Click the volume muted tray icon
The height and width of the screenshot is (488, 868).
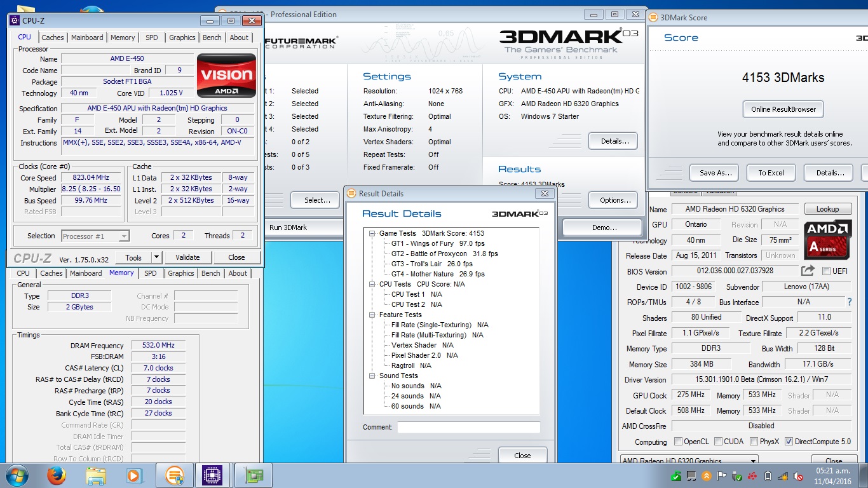pyautogui.click(x=797, y=475)
